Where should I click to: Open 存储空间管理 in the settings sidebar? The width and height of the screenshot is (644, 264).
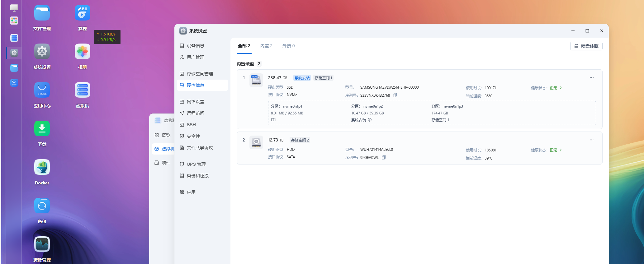(200, 74)
